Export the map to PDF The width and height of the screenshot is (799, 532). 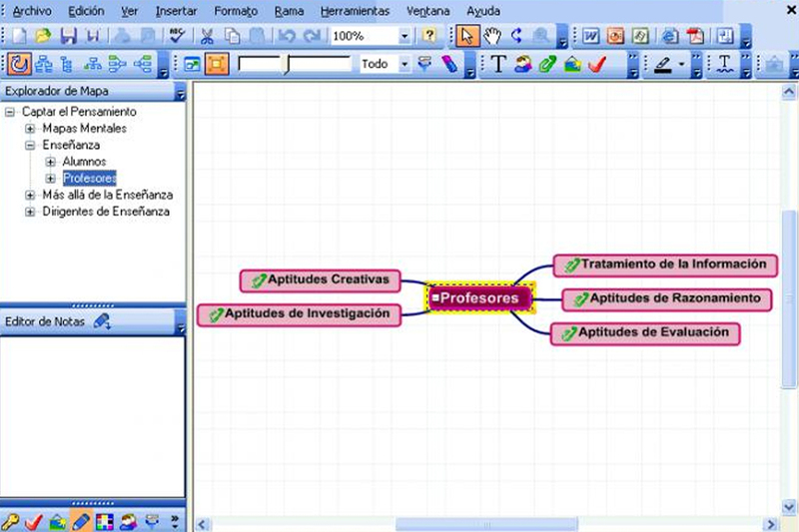point(695,36)
